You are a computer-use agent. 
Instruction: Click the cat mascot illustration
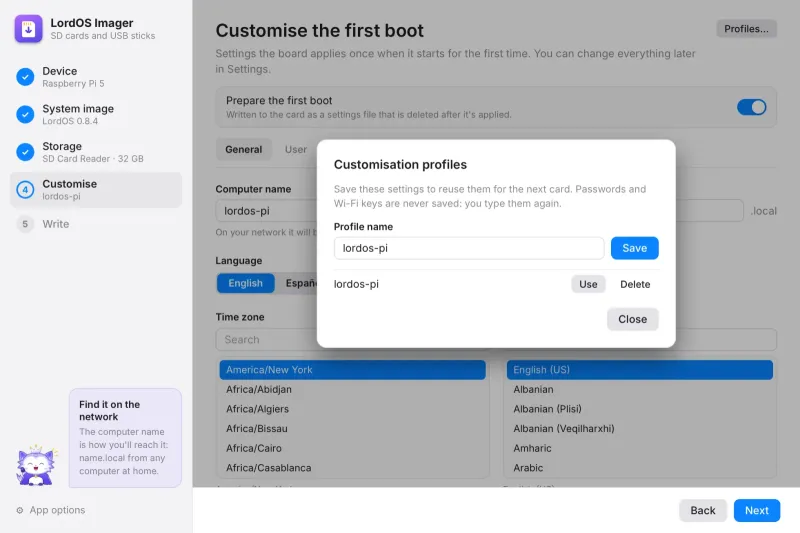click(36, 465)
